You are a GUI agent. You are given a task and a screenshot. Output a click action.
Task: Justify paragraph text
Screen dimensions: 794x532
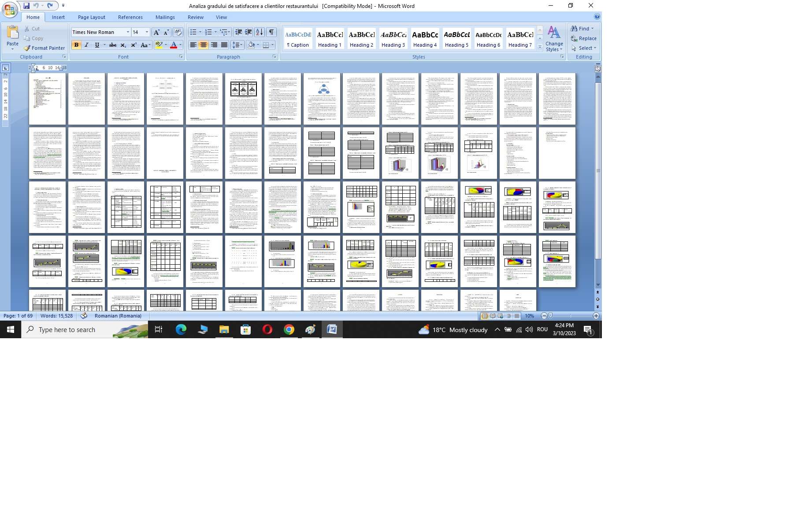pos(224,45)
